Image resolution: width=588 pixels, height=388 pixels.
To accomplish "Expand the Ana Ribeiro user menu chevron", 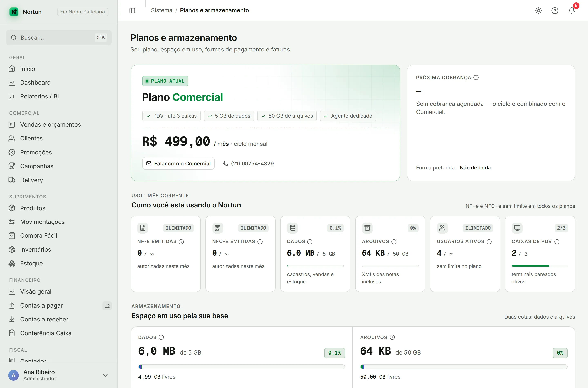I will (105, 375).
